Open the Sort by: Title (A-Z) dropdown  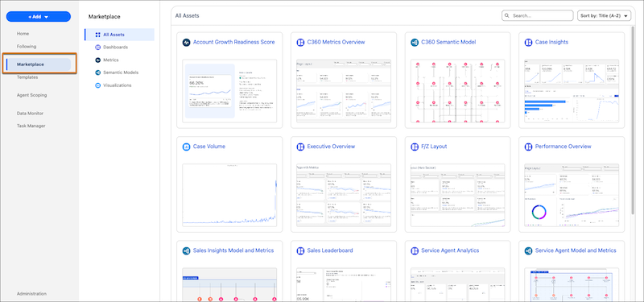point(605,15)
